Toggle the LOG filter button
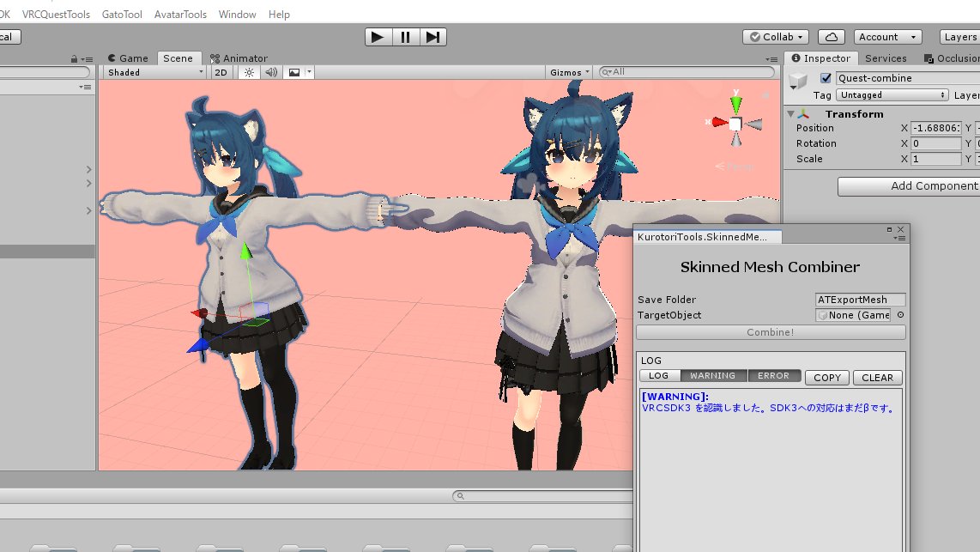This screenshot has height=552, width=980. [x=659, y=376]
